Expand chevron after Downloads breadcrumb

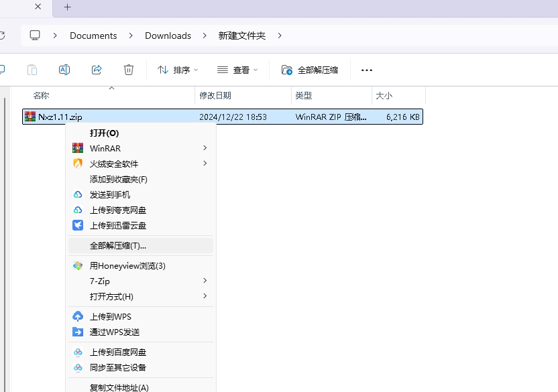click(205, 36)
